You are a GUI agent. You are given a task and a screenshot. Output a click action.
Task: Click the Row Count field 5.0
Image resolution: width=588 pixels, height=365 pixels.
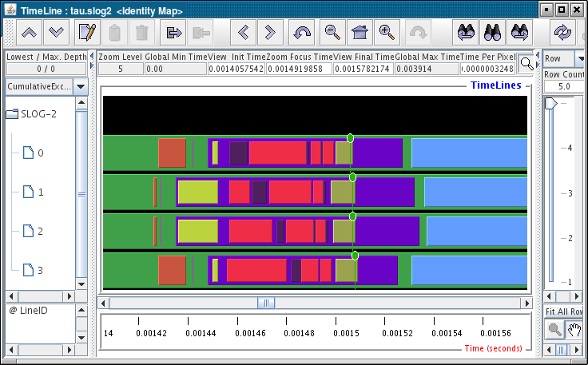pyautogui.click(x=564, y=86)
